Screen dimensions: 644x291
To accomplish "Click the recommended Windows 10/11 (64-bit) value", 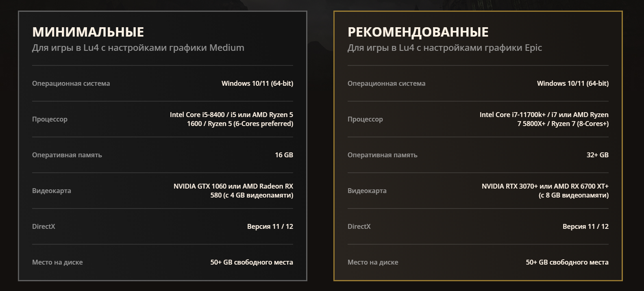I will (x=573, y=83).
